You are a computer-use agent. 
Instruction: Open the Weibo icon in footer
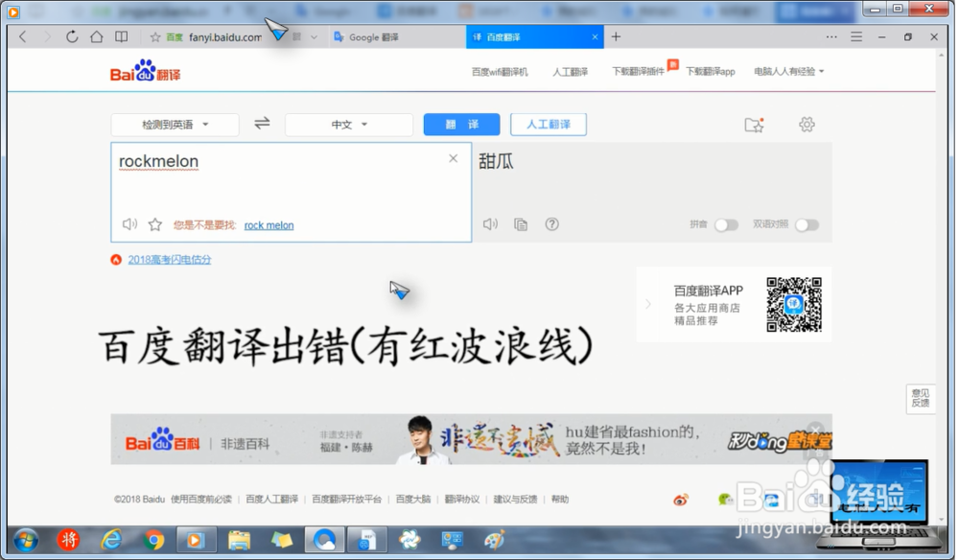point(681,501)
